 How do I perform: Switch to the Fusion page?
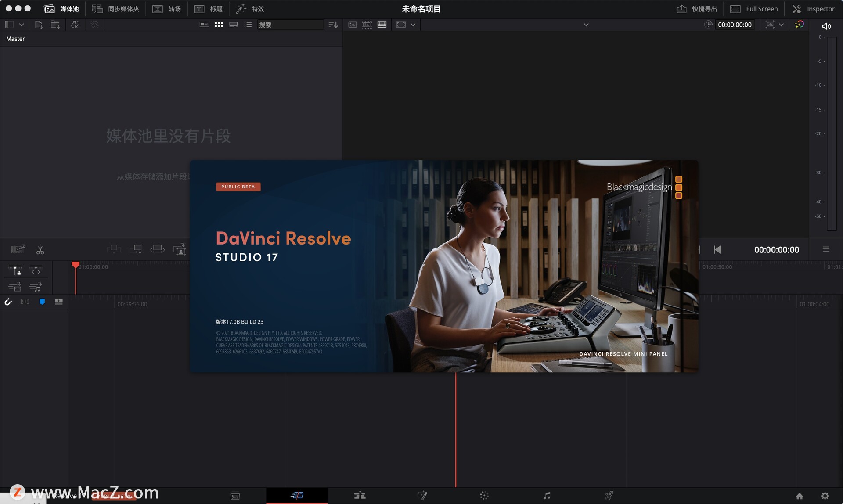click(x=422, y=495)
